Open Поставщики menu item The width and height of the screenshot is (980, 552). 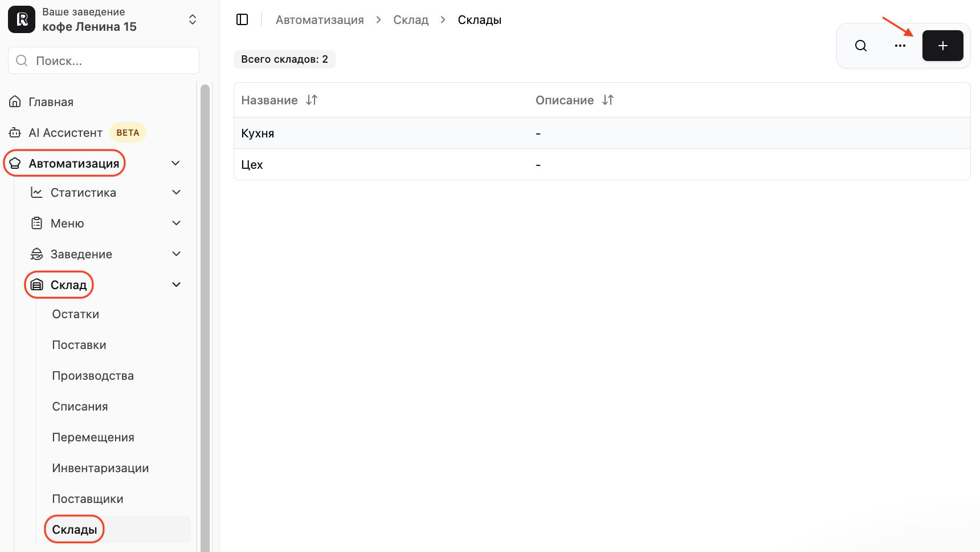[88, 499]
